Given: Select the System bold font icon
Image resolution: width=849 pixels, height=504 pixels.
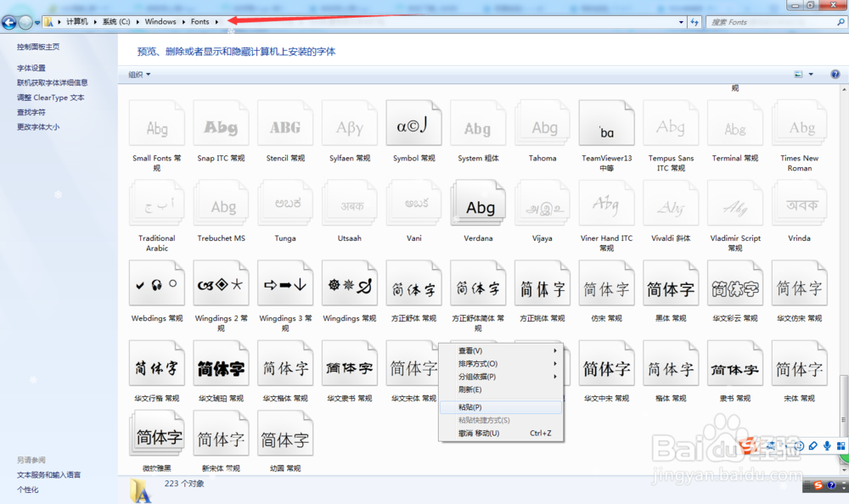Looking at the screenshot, I should [x=478, y=123].
